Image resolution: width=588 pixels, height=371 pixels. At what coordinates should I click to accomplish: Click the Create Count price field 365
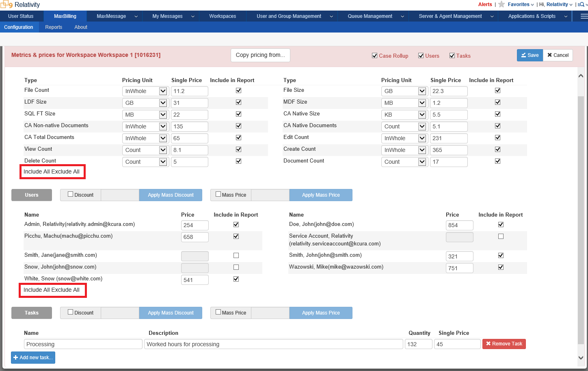[449, 150]
